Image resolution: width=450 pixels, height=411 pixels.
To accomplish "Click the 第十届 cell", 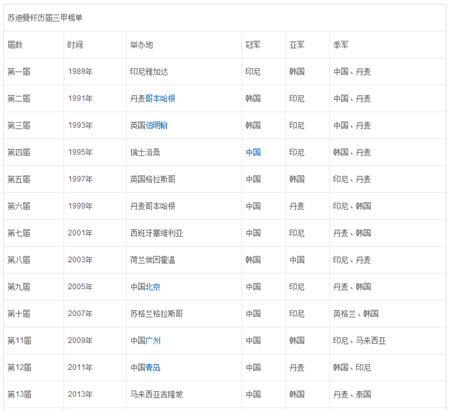I will (x=19, y=314).
